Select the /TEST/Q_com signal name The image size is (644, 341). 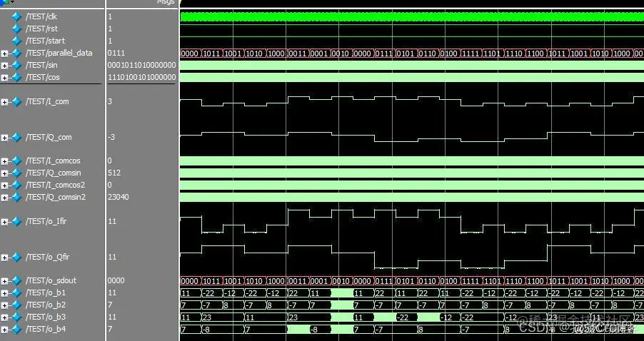point(49,137)
